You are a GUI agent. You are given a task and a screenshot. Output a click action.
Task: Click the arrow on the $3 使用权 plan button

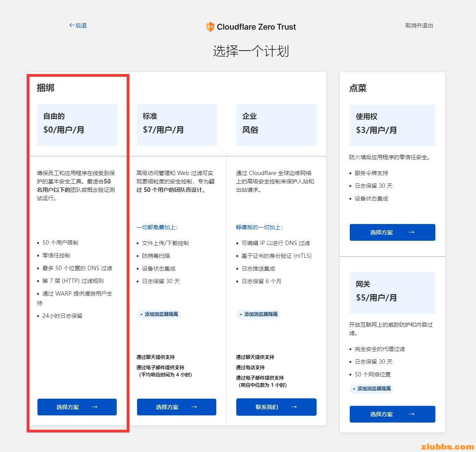[411, 232]
